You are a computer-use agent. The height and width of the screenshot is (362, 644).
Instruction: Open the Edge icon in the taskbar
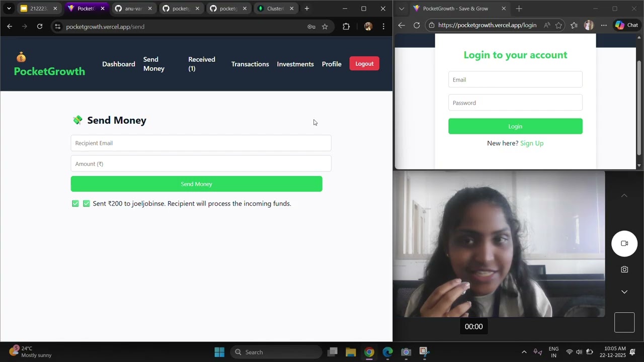[x=387, y=352]
